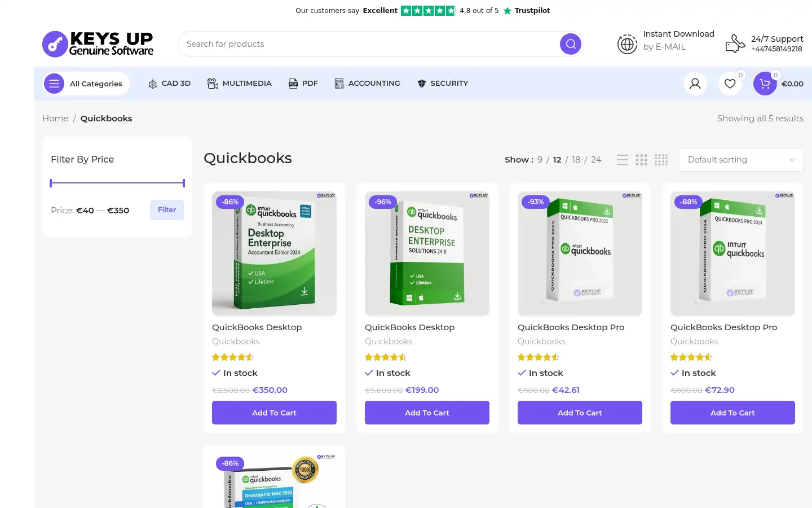Go to Home breadcrumb link

pyautogui.click(x=55, y=119)
